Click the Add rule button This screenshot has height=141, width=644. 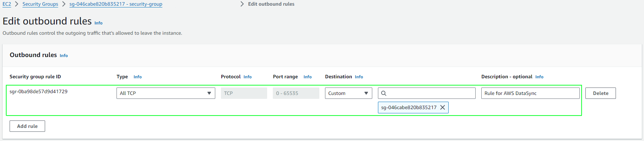27,126
